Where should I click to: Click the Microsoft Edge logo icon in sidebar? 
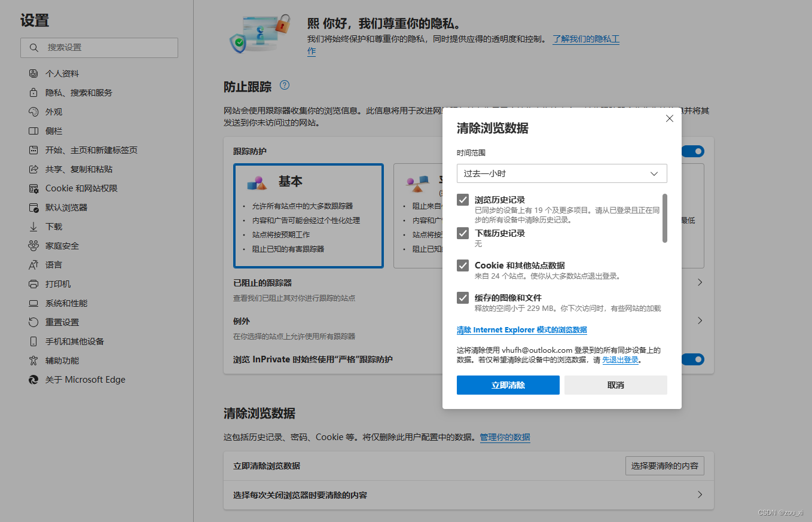coord(33,380)
